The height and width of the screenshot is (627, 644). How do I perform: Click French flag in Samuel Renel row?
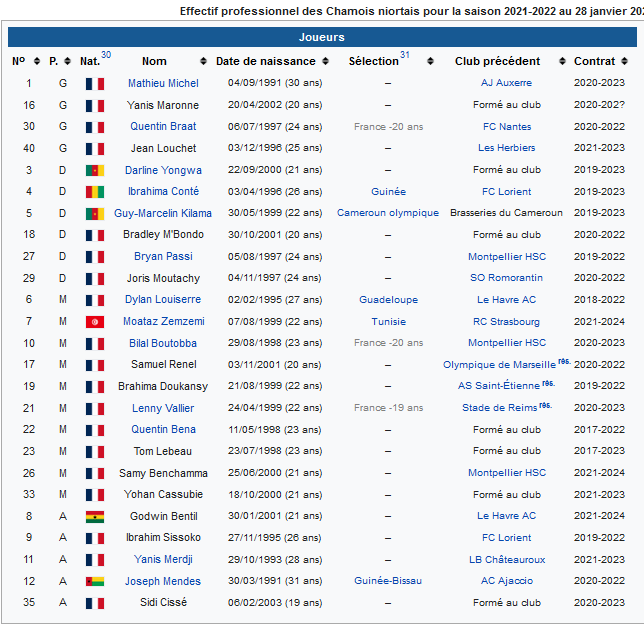[95, 365]
